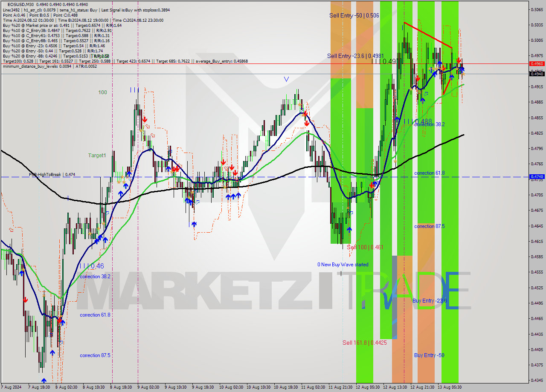Click the '0 New Buy Wave started' label
The height and width of the screenshot is (392, 546).
click(343, 265)
